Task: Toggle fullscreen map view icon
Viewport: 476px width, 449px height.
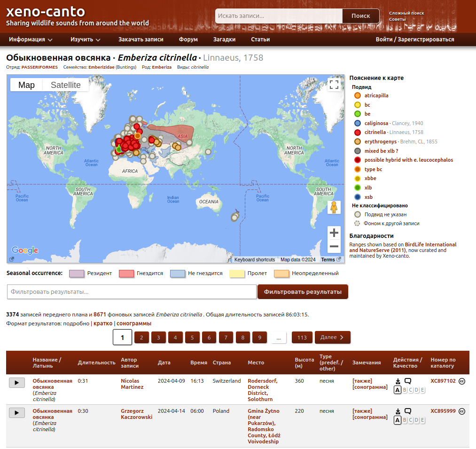Action: (334, 85)
